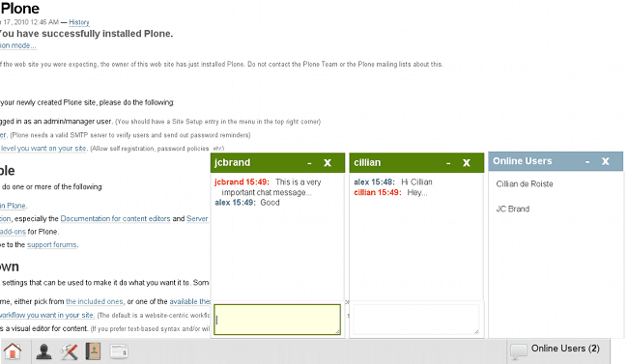The height and width of the screenshot is (364, 628).
Task: Close the cillian chat box
Action: 467,162
